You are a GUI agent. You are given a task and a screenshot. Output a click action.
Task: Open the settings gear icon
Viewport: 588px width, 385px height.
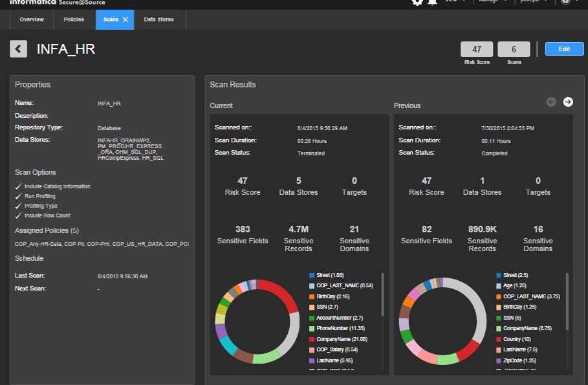(417, 2)
